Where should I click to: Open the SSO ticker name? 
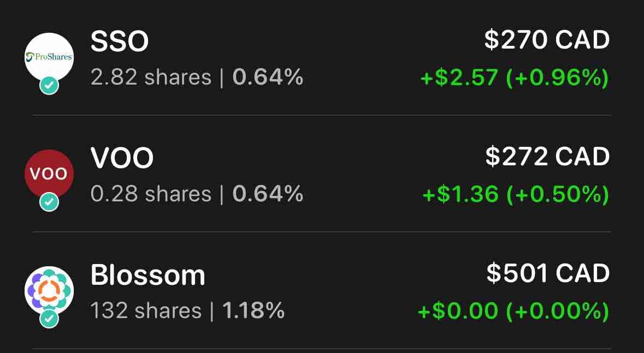[x=120, y=41]
